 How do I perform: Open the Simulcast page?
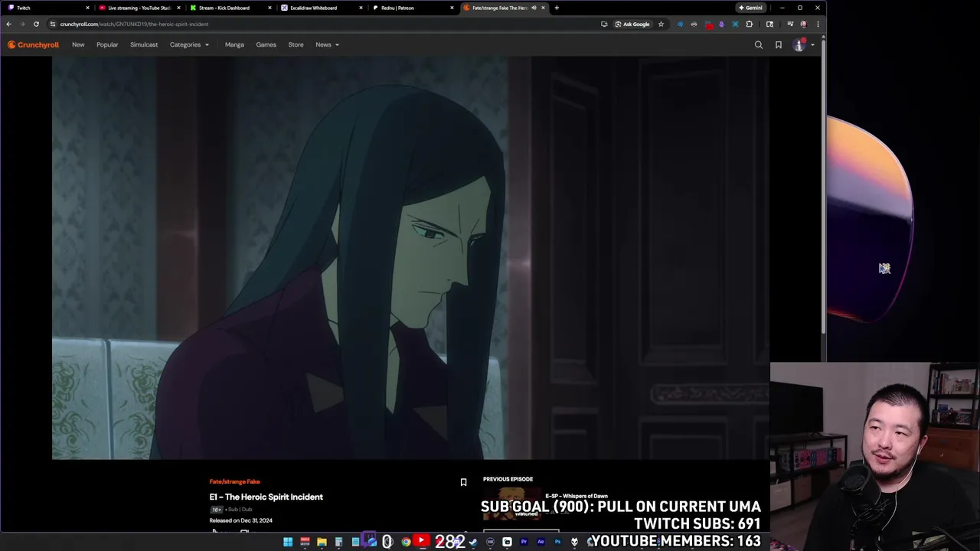click(x=144, y=44)
